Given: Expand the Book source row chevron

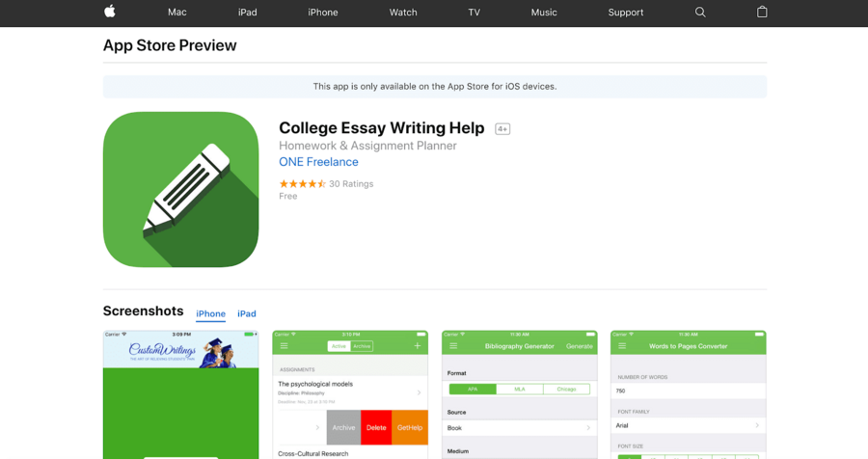Looking at the screenshot, I should pos(588,428).
